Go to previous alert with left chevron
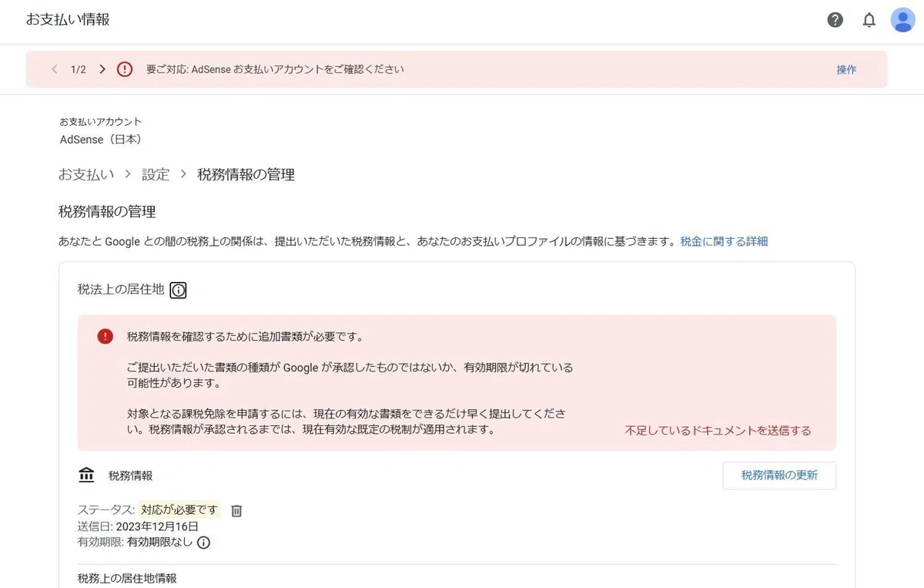Image resolution: width=924 pixels, height=588 pixels. (54, 69)
